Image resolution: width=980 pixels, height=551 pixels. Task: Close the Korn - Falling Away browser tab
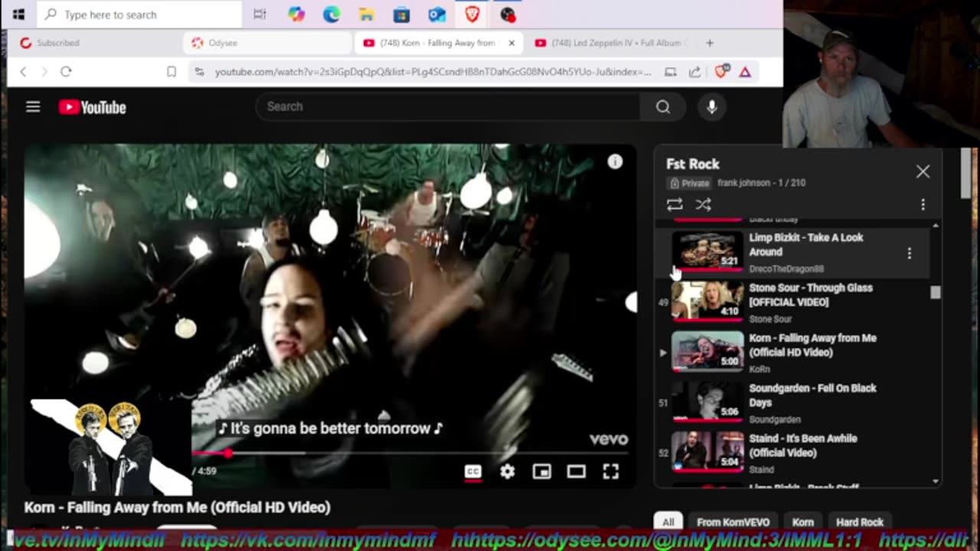pyautogui.click(x=512, y=43)
